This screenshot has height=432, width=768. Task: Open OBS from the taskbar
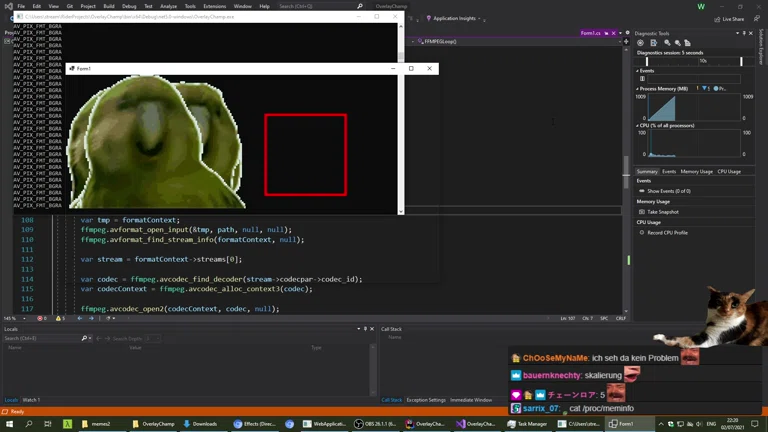(376, 424)
